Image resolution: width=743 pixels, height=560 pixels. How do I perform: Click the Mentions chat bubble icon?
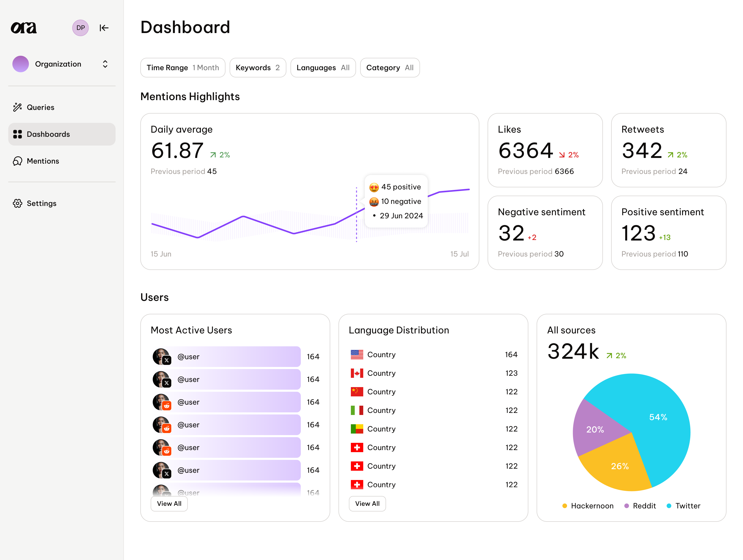point(18,161)
